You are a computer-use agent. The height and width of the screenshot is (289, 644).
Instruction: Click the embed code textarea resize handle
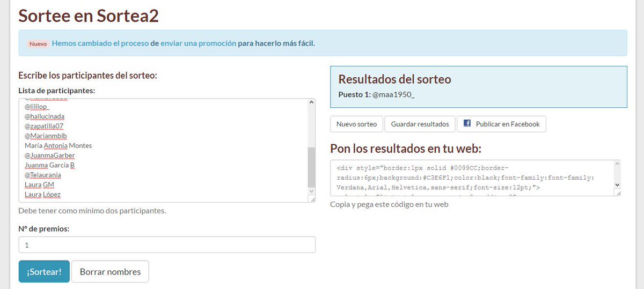pos(617,192)
